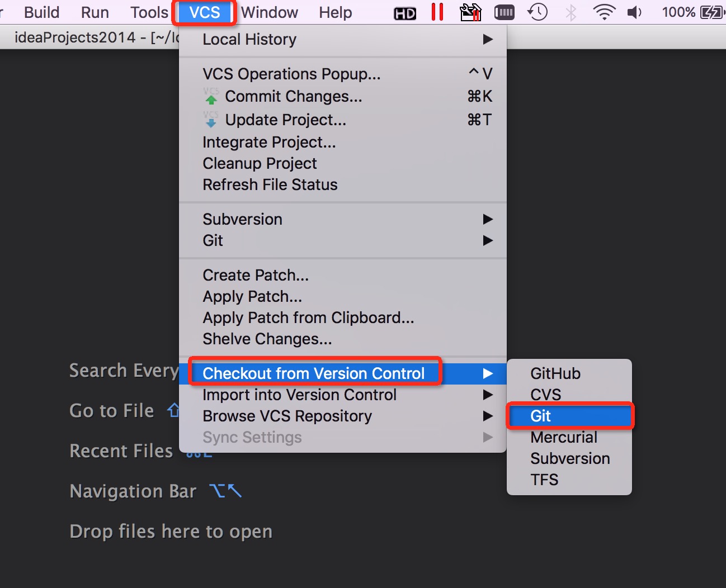Viewport: 726px width, 588px height.
Task: Click the battery charging icon
Action: point(711,12)
